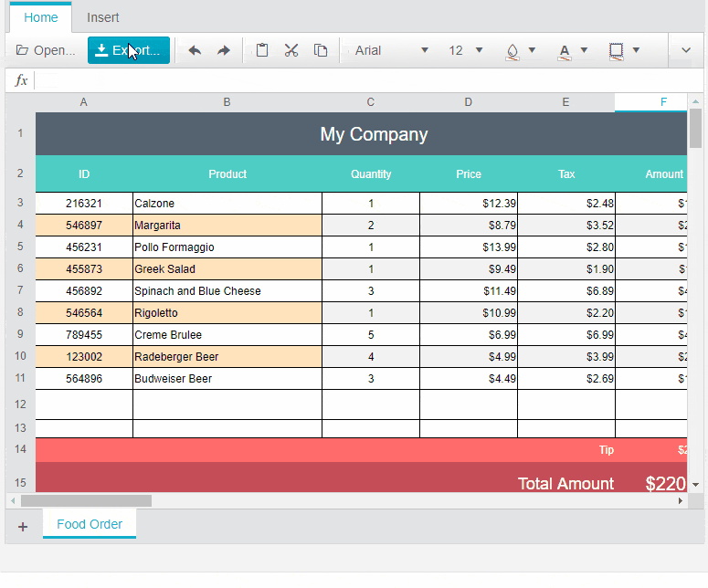The height and width of the screenshot is (588, 708).
Task: Click the Product header cell
Action: [x=227, y=174]
